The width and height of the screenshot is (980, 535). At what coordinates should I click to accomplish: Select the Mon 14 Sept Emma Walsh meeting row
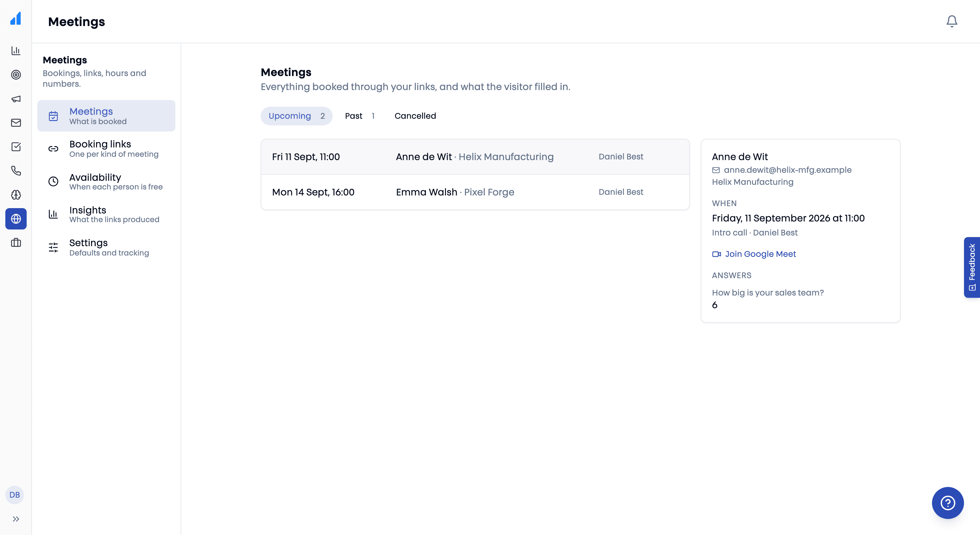click(475, 192)
